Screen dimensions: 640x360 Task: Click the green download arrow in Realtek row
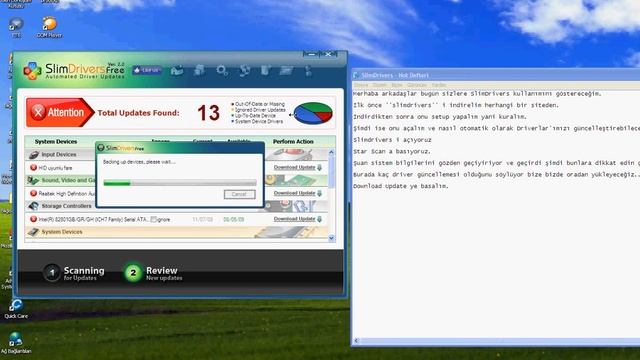pos(319,193)
